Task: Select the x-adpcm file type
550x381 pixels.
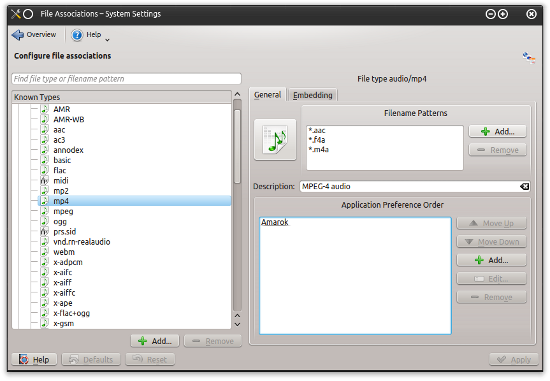Action: pos(68,262)
